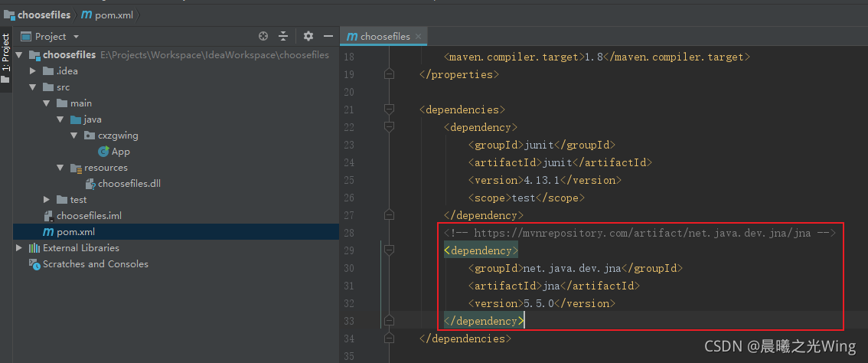The width and height of the screenshot is (868, 363).
Task: Click line number 28 in gutter
Action: point(349,233)
